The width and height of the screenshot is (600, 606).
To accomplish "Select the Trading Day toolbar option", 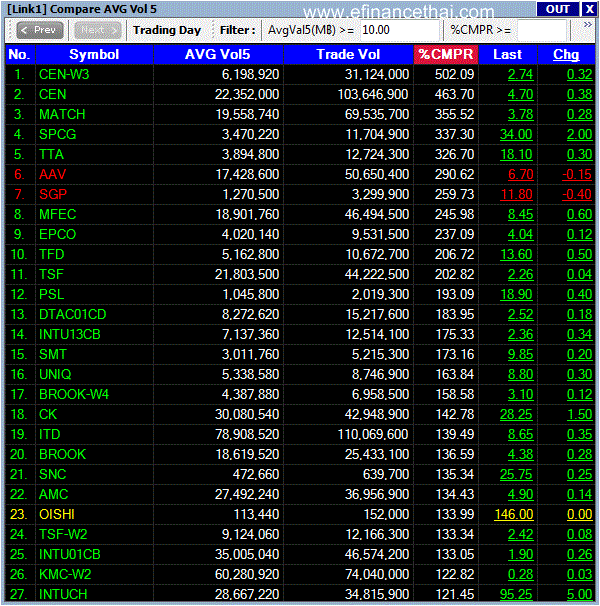I will (x=167, y=30).
